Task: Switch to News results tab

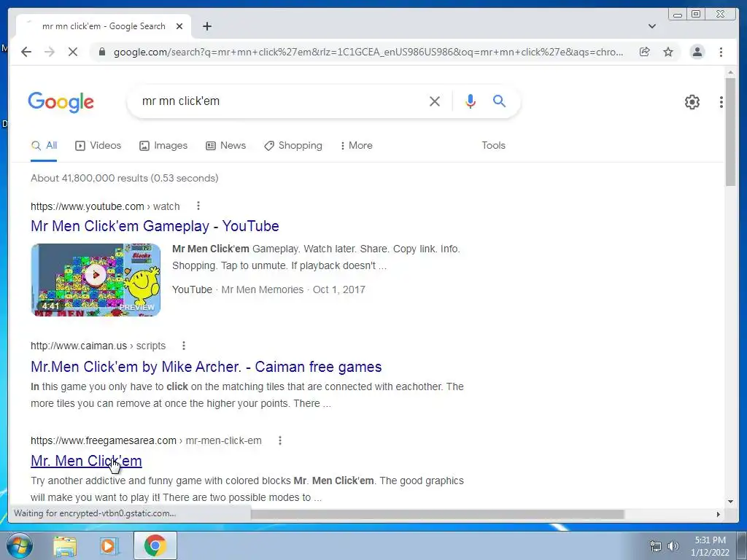Action: (x=226, y=146)
